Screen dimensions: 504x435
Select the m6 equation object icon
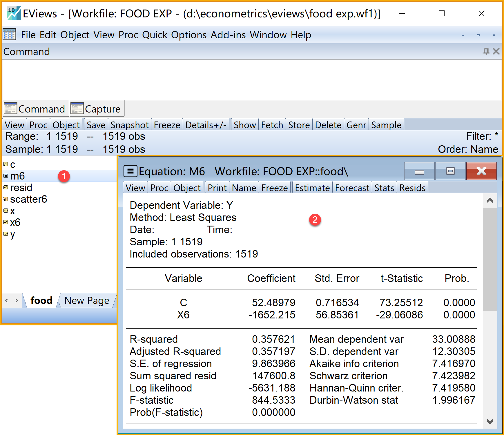6,176
